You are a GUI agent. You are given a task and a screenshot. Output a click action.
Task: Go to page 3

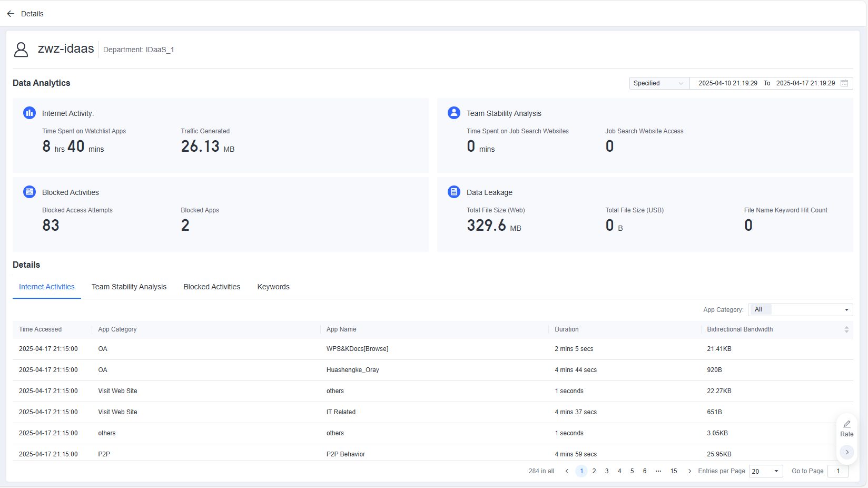(x=607, y=471)
